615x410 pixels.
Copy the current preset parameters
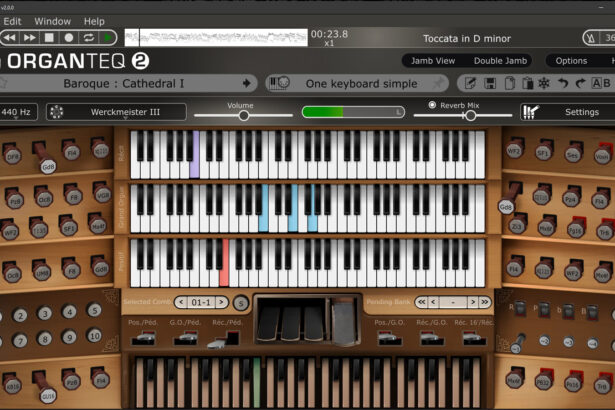[x=509, y=83]
